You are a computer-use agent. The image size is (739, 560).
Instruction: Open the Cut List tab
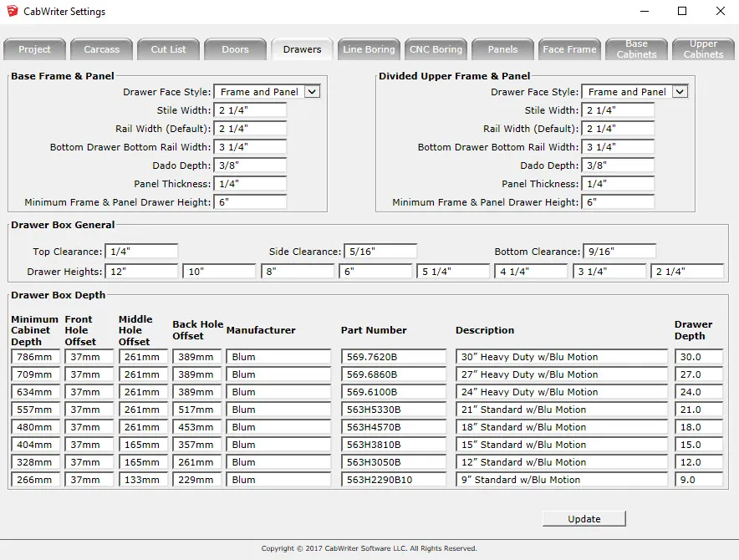coord(168,49)
